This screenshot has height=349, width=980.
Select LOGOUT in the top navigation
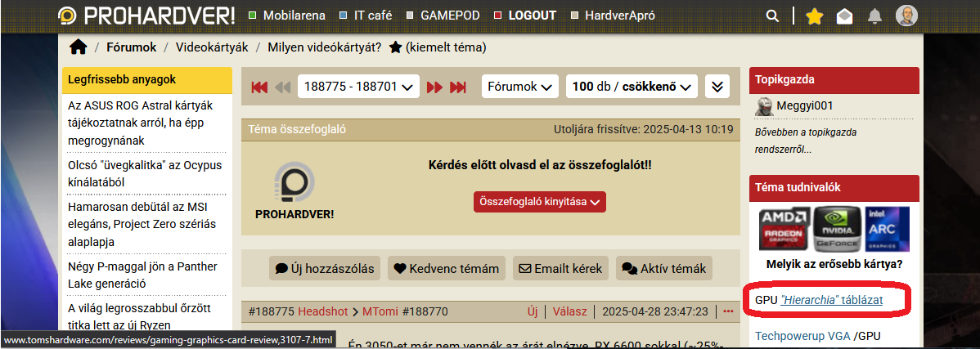click(524, 16)
